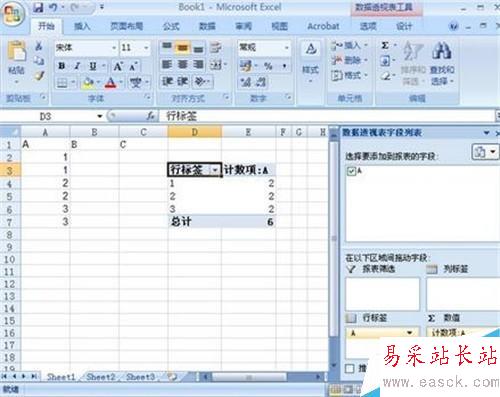Toggle Underline formatting
500x397 pixels.
point(93,66)
